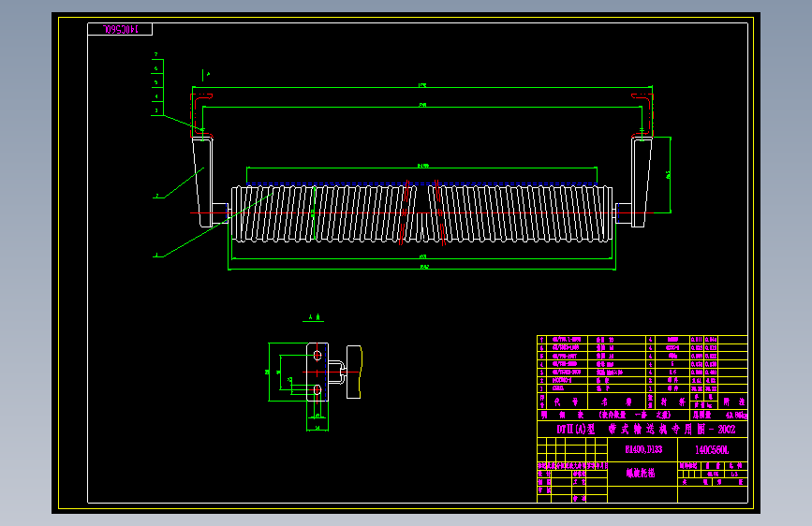Click the bottom overall roller length dimension text
This screenshot has height=526, width=812.
pyautogui.click(x=423, y=267)
